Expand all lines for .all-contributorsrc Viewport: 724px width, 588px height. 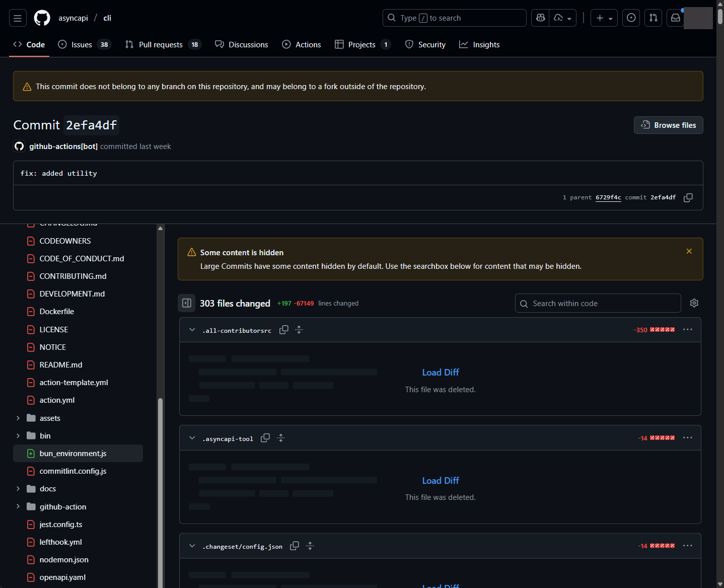[299, 330]
